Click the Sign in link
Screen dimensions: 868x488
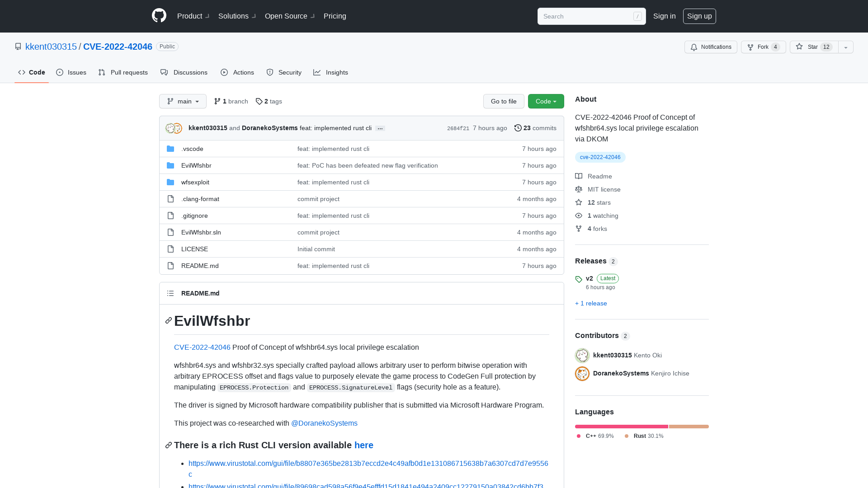click(x=665, y=16)
